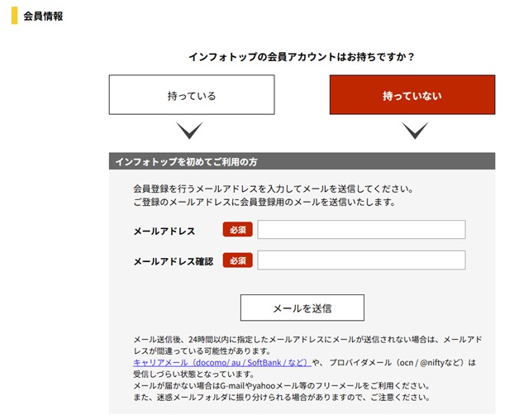Click the インフォトップの会員アカウントはお持ちですか？ question text

(x=302, y=57)
